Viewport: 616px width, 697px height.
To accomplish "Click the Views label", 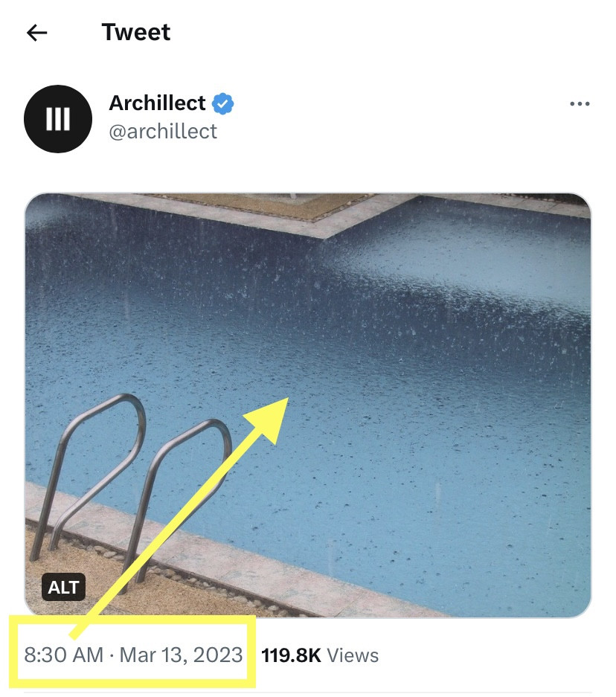I will pyautogui.click(x=353, y=655).
